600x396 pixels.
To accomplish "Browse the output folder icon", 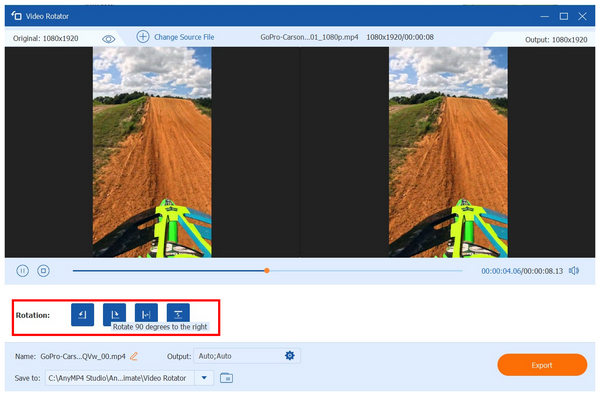I will tap(227, 378).
